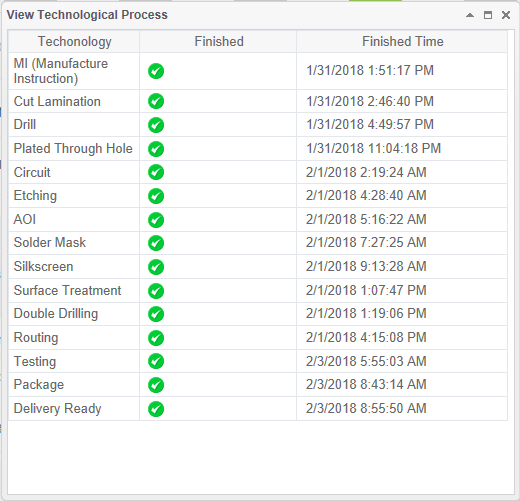Click the Testing finished time 2/3/2018 5:55:03 AM
Screen dimensions: 520x501
[x=366, y=361]
